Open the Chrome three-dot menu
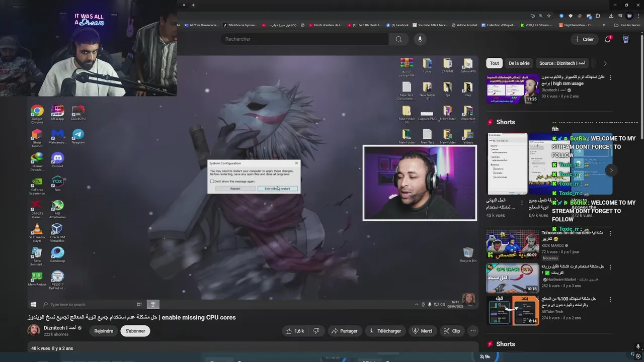The height and width of the screenshot is (362, 644). [639, 16]
